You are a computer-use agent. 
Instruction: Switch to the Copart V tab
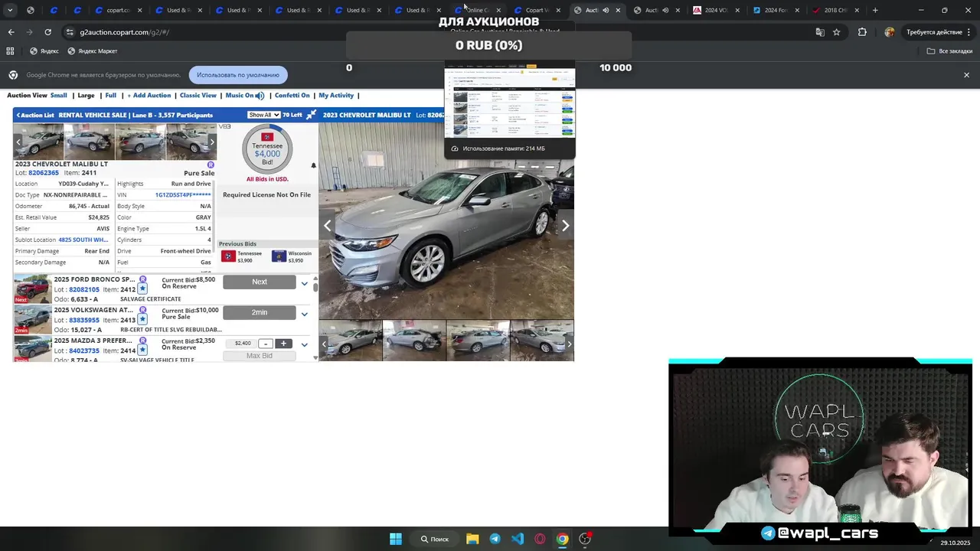[x=536, y=10]
